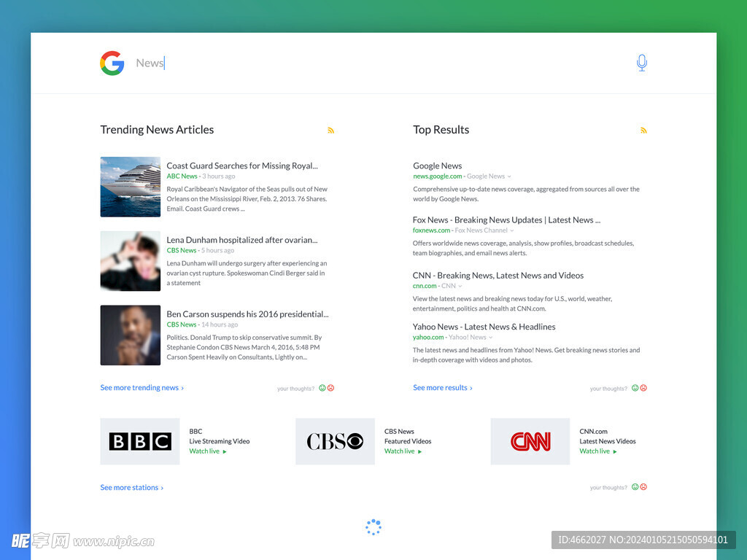The image size is (747, 560).
Task: Open Ben Carson suspends his 2016 presidential headline
Action: point(247,314)
